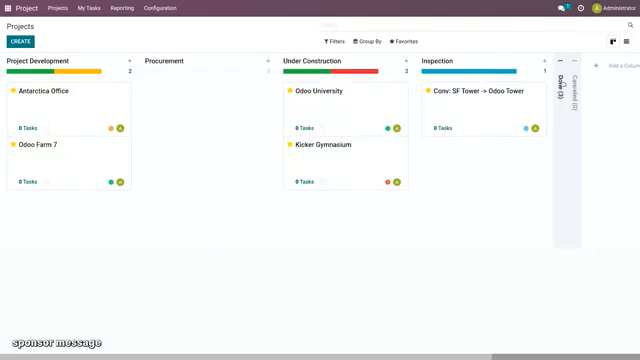Open the Odoo Farm 7 project card
The image size is (640, 360).
pos(69,163)
